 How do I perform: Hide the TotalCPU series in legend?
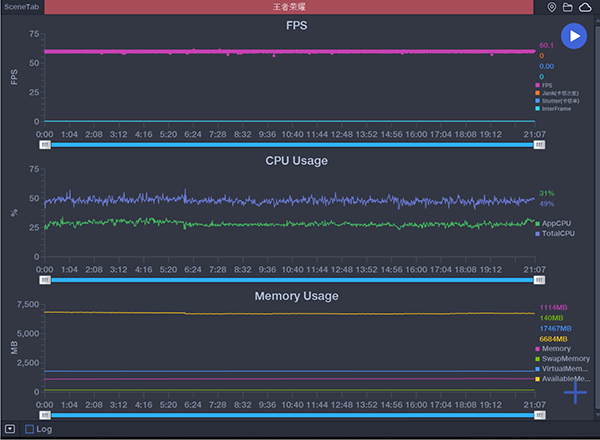tap(557, 233)
